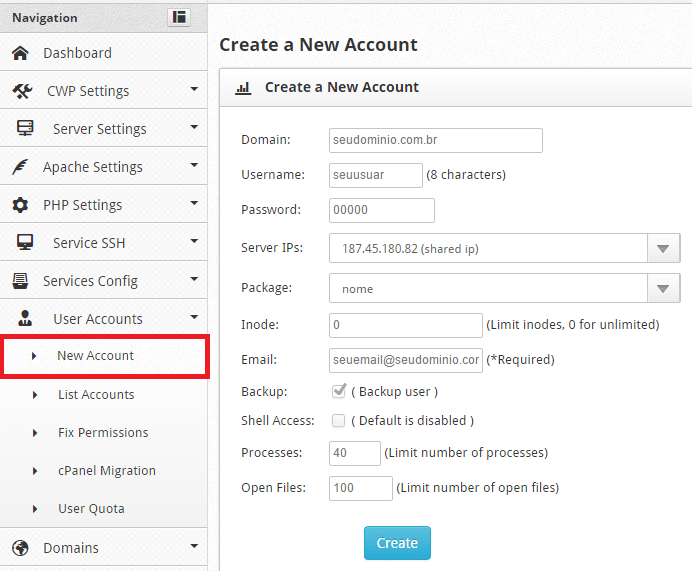Click into the Domain input field

tap(436, 140)
